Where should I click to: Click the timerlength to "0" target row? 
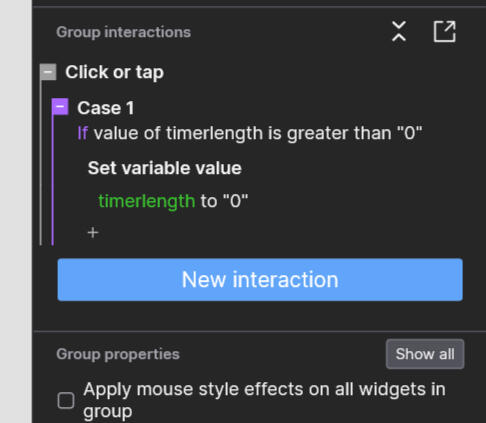pyautogui.click(x=173, y=201)
